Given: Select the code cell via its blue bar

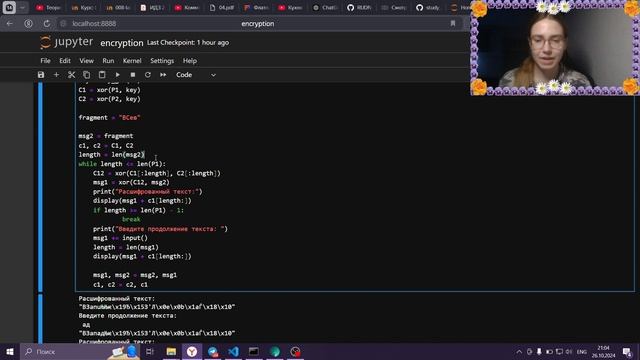Looking at the screenshot, I should pyautogui.click(x=40, y=187).
